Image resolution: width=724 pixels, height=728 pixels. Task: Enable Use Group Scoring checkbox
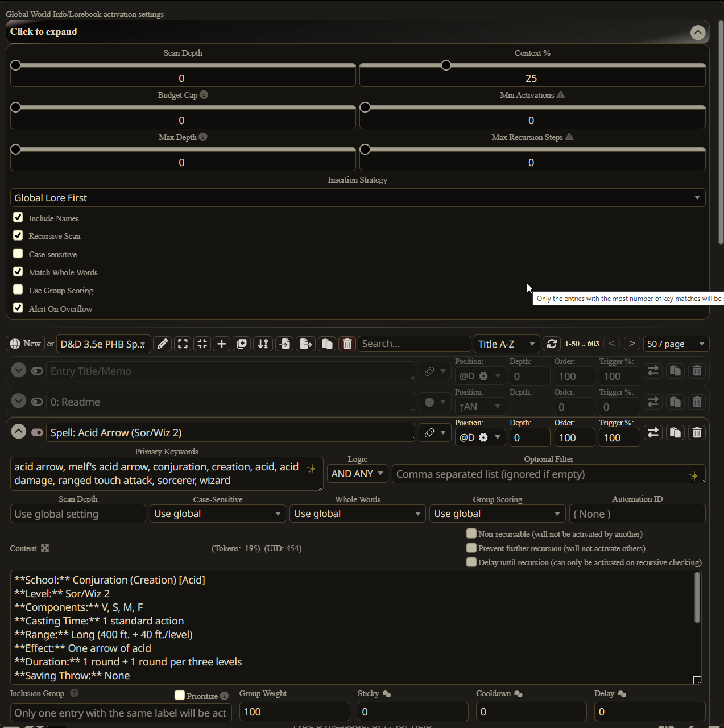[x=18, y=290]
